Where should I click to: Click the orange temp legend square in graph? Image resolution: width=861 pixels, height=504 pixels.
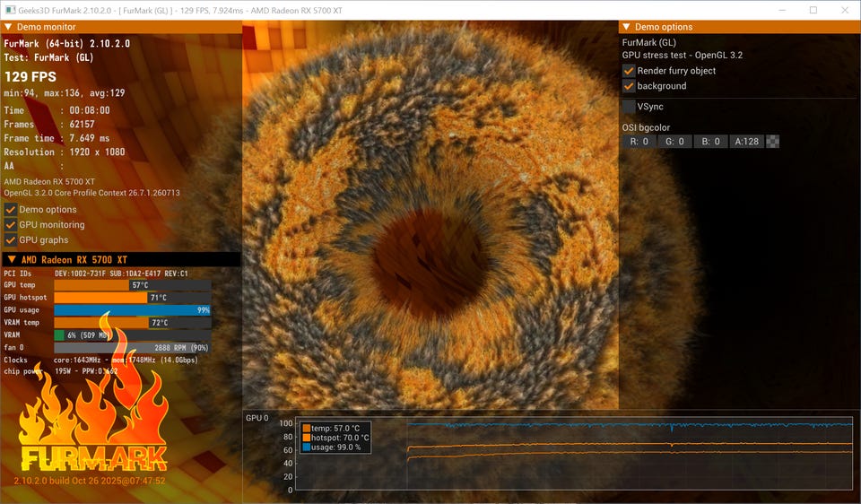(307, 429)
